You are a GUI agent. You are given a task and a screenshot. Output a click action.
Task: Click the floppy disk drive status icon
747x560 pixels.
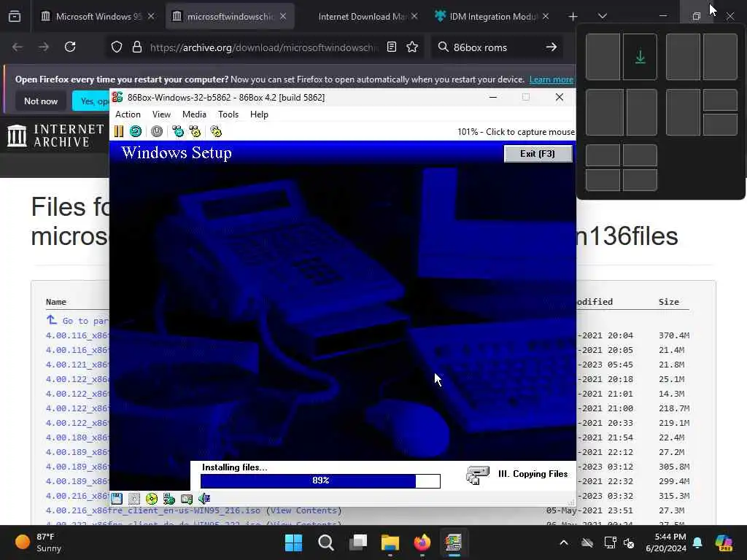pyautogui.click(x=117, y=499)
